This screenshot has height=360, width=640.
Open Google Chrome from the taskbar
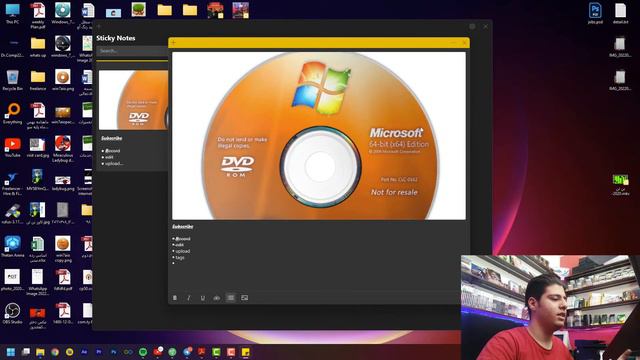(55, 352)
